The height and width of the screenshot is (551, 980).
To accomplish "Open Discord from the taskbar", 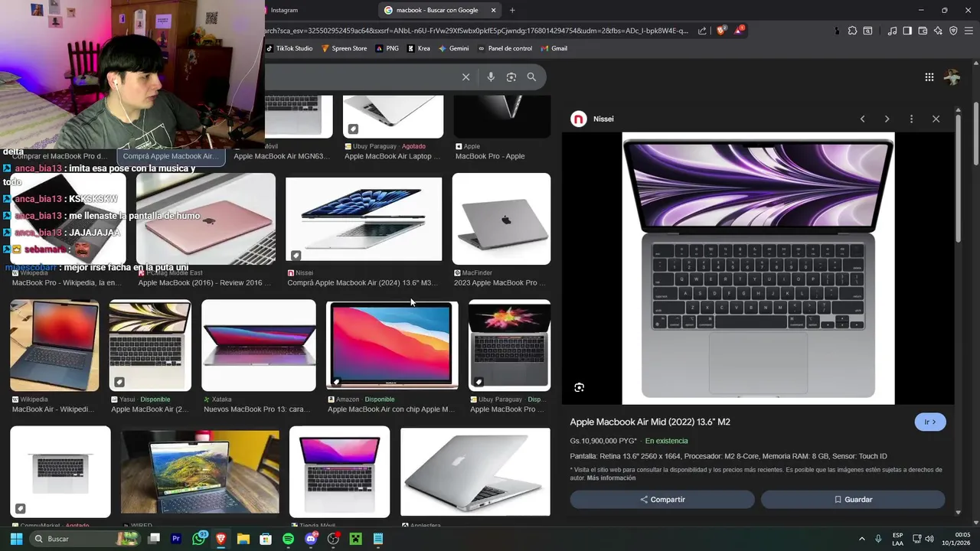I will point(311,539).
